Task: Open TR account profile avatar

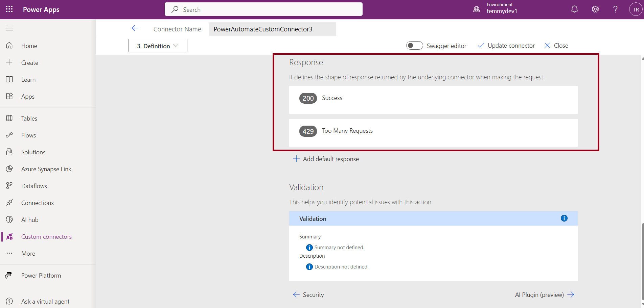Action: (636, 9)
